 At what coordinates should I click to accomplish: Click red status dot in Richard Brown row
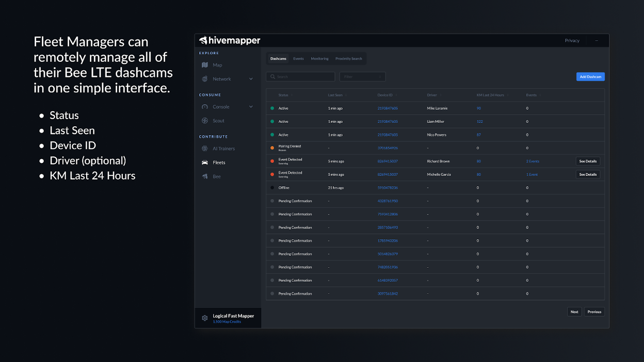tap(272, 161)
